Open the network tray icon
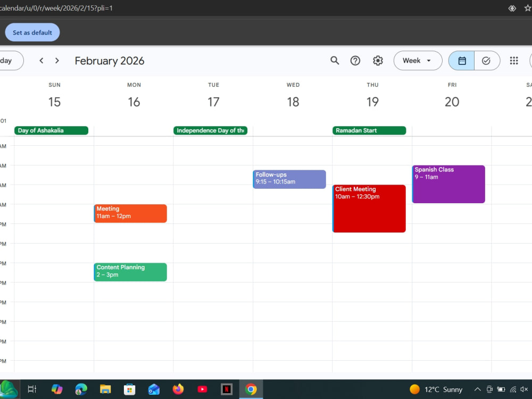The image size is (532, 399). pos(513,389)
